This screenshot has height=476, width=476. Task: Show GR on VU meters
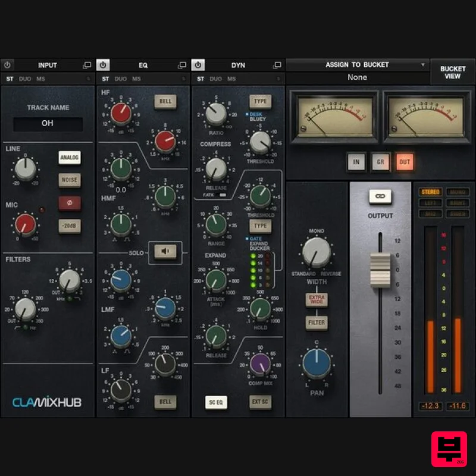tap(380, 162)
